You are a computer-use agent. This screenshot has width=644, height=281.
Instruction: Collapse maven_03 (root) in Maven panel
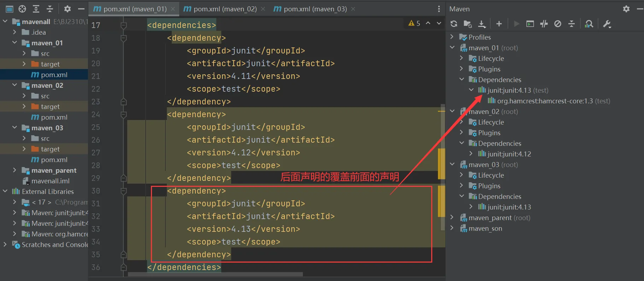(452, 164)
